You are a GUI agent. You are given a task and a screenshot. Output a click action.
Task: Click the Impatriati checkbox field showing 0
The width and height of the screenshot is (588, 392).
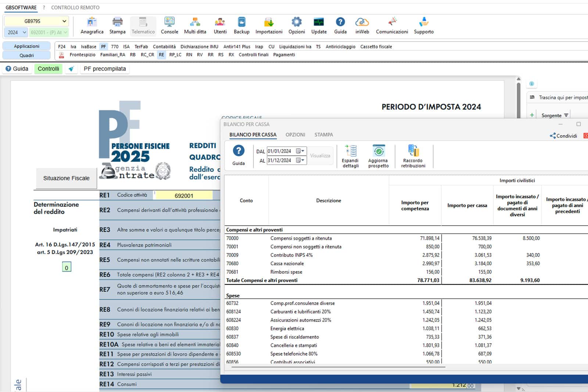(x=67, y=267)
